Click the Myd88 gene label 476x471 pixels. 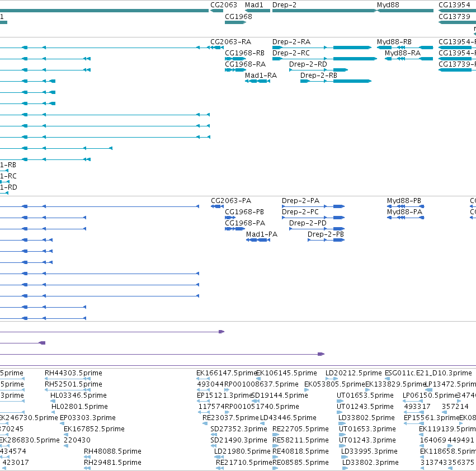tap(388, 5)
